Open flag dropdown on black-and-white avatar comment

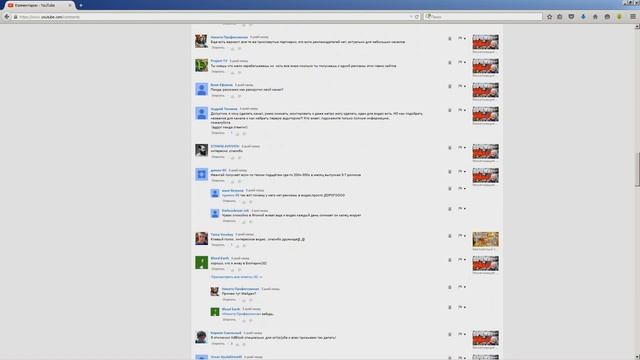tap(462, 148)
